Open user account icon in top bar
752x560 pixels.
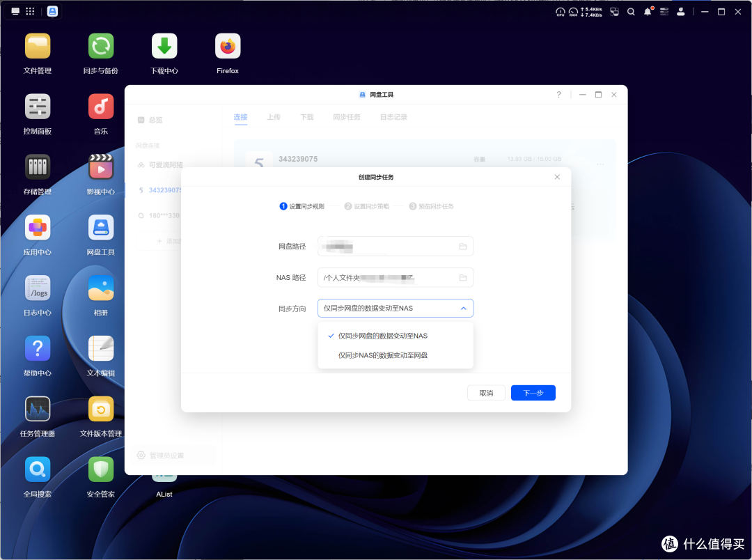coord(680,12)
